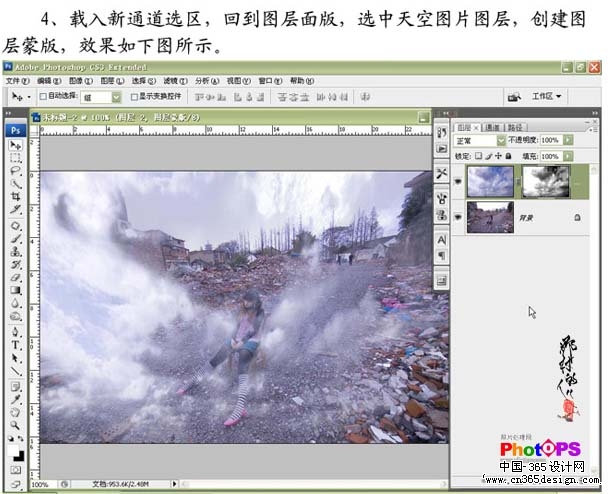The width and height of the screenshot is (610, 494).
Task: Open the Opacity slider arrow
Action: pyautogui.click(x=568, y=140)
